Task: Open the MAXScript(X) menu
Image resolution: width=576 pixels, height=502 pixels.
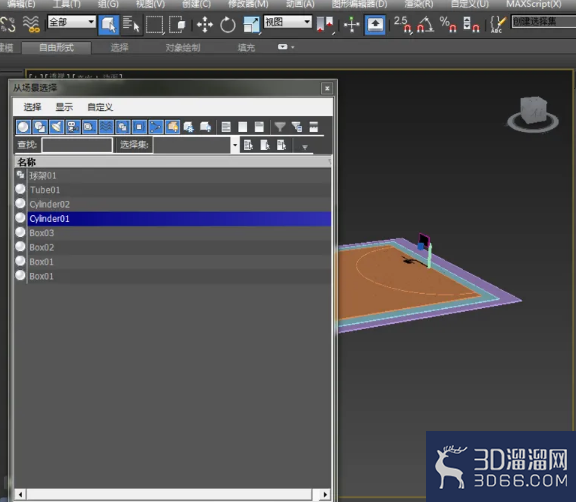Action: 533,4
